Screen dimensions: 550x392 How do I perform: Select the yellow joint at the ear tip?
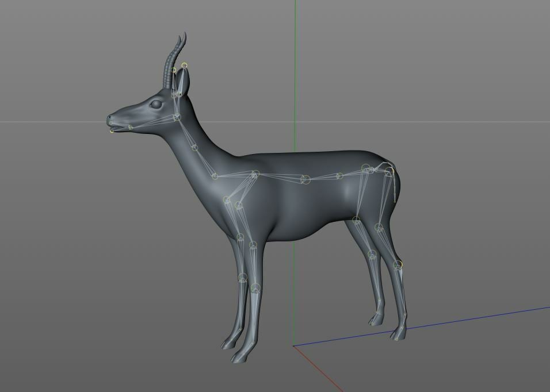pos(185,65)
